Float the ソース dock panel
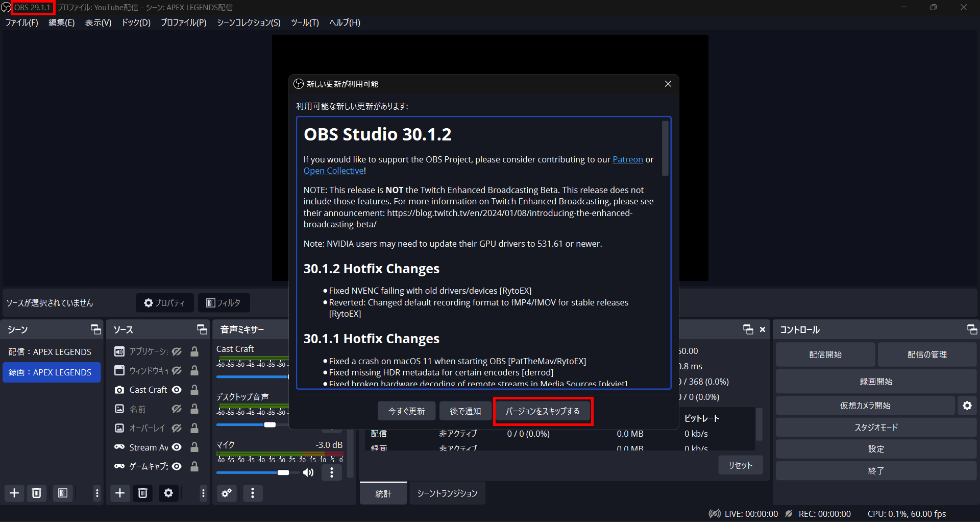The height and width of the screenshot is (522, 980). 202,329
